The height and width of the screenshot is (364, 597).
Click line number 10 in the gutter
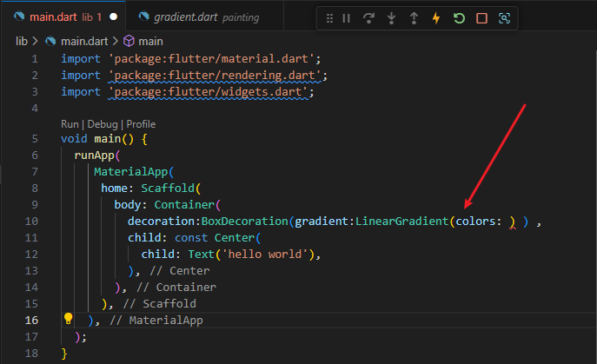coord(31,222)
